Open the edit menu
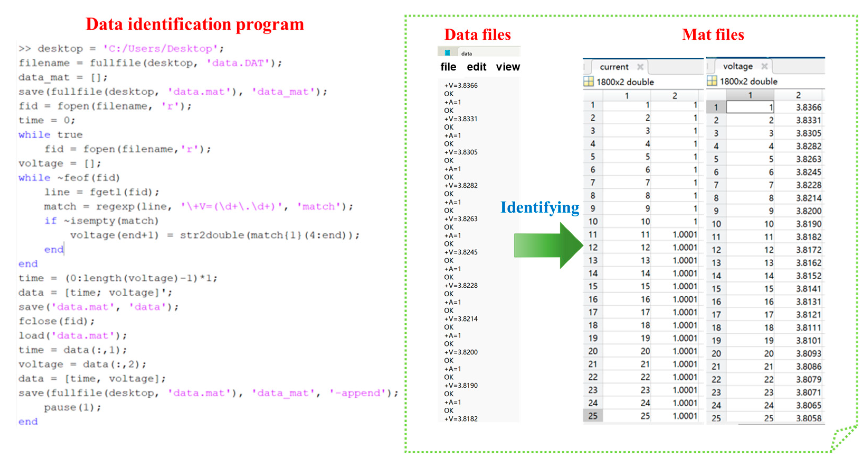The height and width of the screenshot is (466, 868). (476, 67)
